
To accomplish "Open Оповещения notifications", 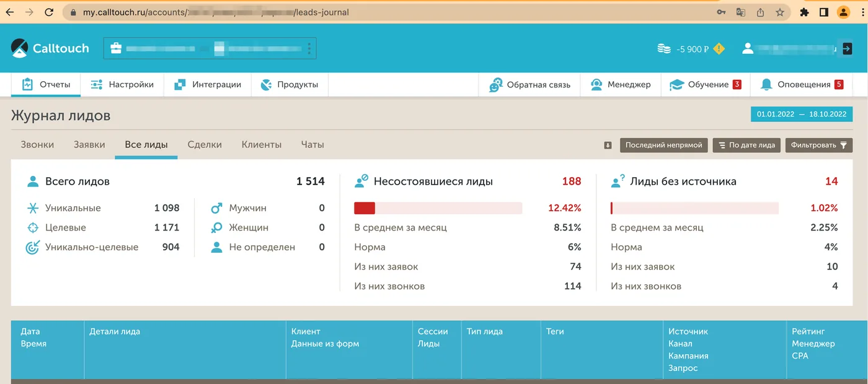I will (802, 85).
